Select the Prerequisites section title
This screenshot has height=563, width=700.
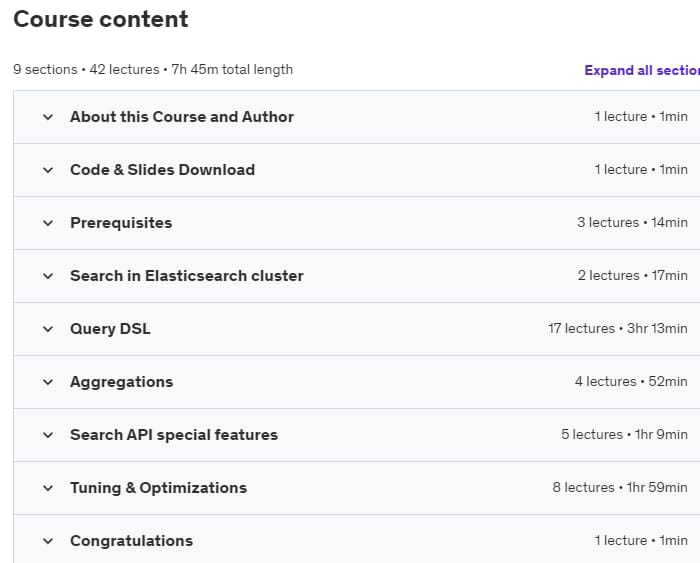pos(121,223)
